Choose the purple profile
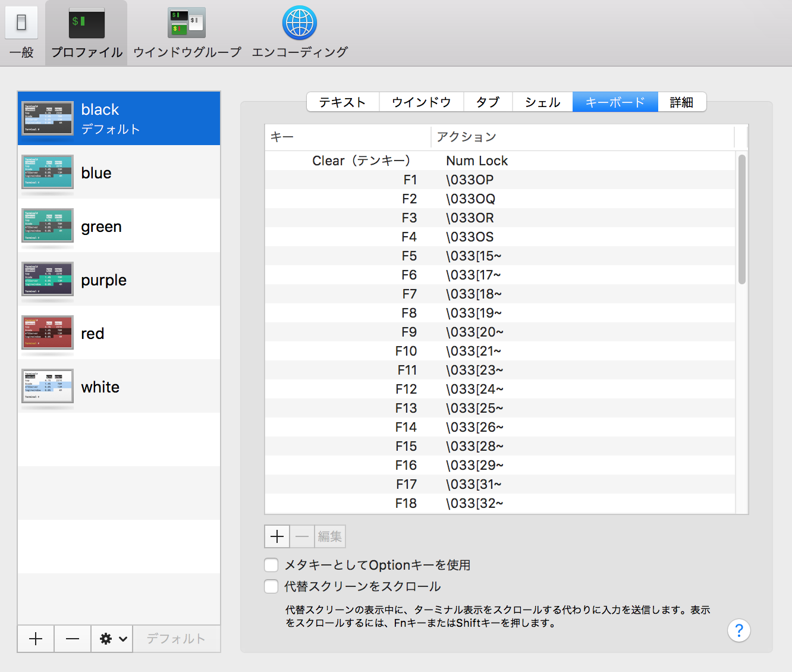The image size is (792, 672). point(119,279)
